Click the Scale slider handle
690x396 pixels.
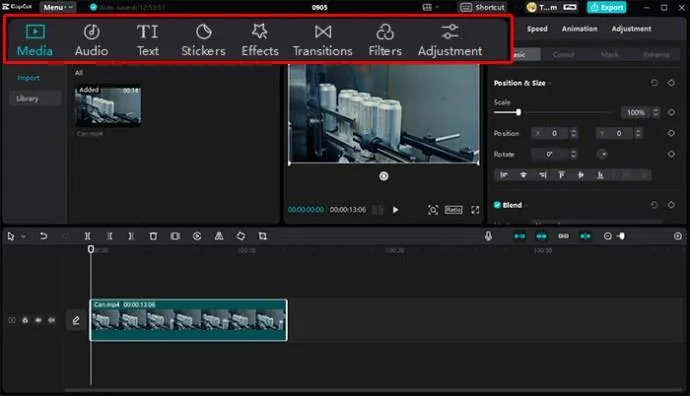click(x=518, y=112)
